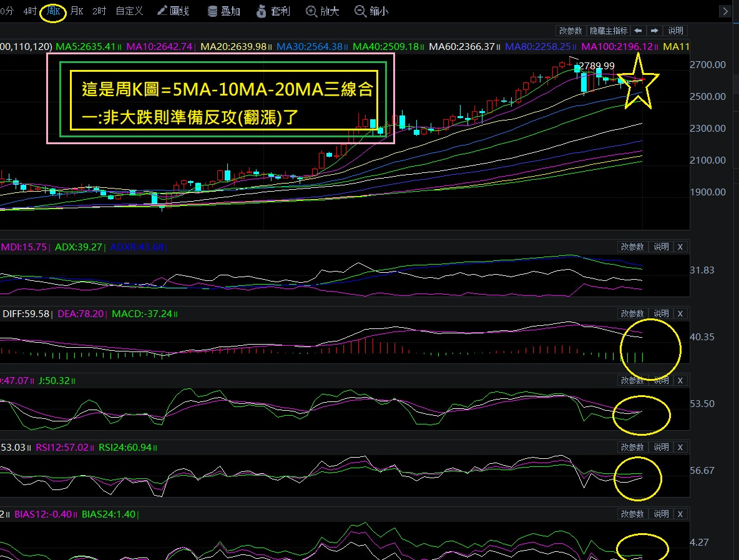The width and height of the screenshot is (739, 560).
Task: Click the right arrow in main chart header
Action: pyautogui.click(x=654, y=31)
